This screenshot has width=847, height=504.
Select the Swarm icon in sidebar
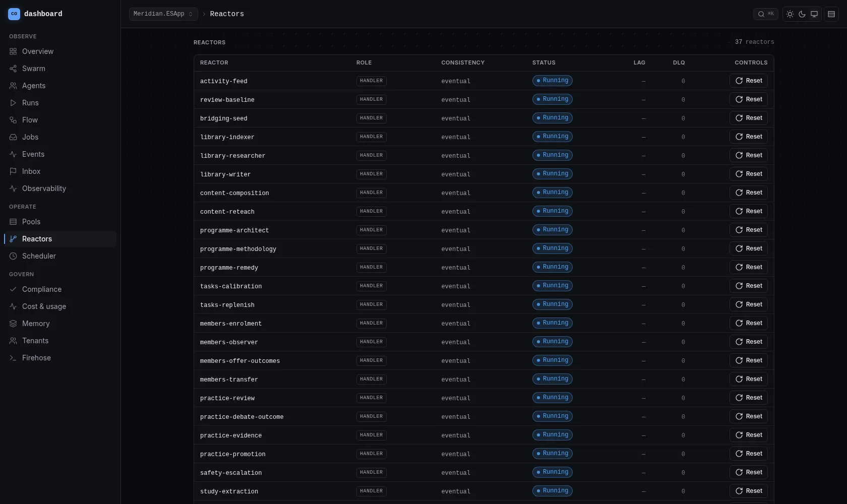13,69
